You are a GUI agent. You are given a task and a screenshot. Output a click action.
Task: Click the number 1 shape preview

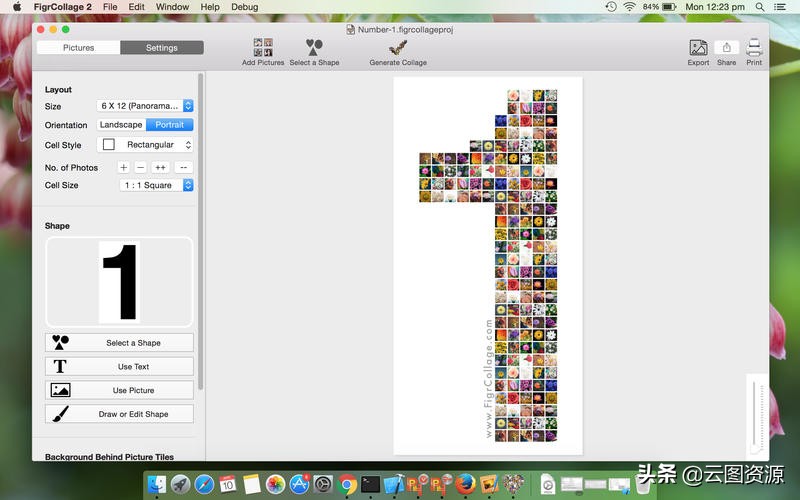coord(119,282)
